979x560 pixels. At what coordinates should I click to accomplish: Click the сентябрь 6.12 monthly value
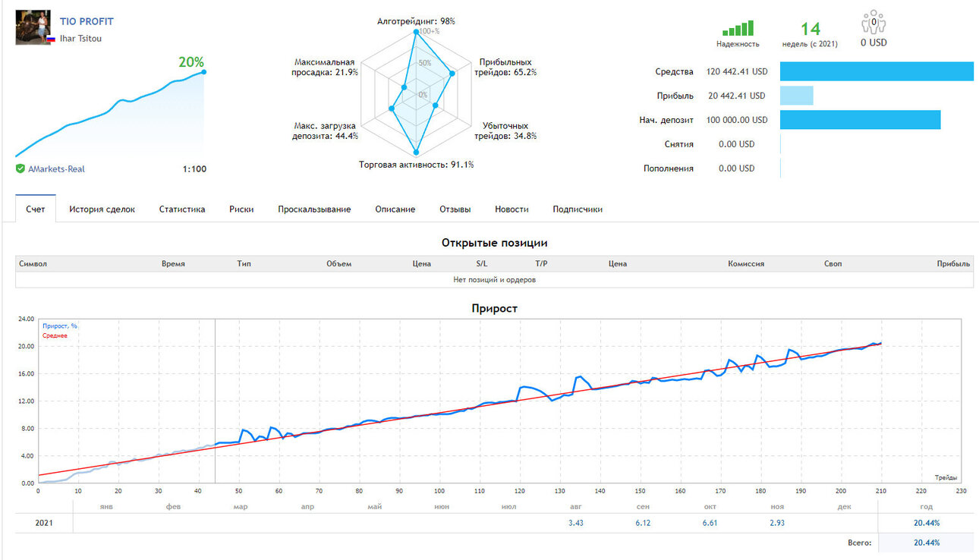coord(644,524)
